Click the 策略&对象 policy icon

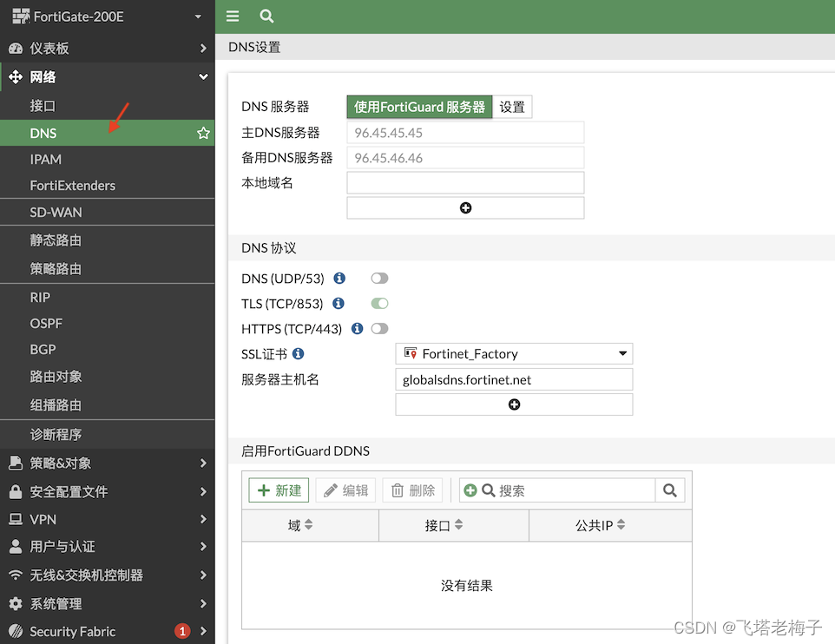point(16,463)
